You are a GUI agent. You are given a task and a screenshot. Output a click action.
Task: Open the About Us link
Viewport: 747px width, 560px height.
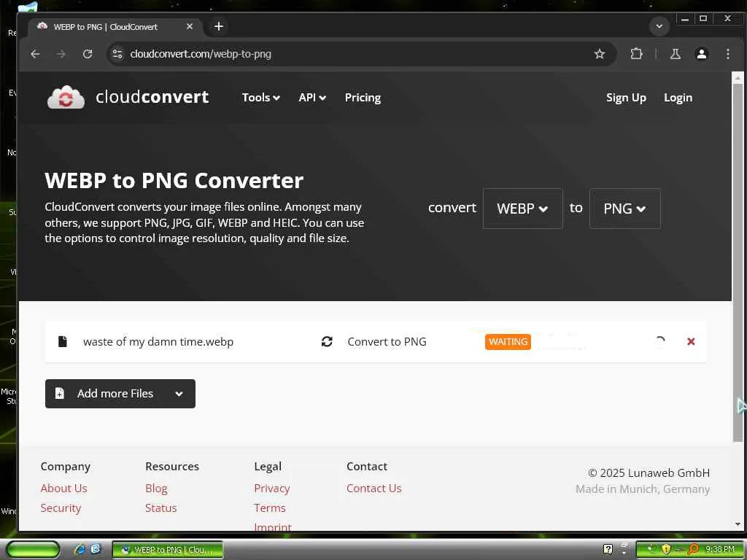click(x=64, y=488)
